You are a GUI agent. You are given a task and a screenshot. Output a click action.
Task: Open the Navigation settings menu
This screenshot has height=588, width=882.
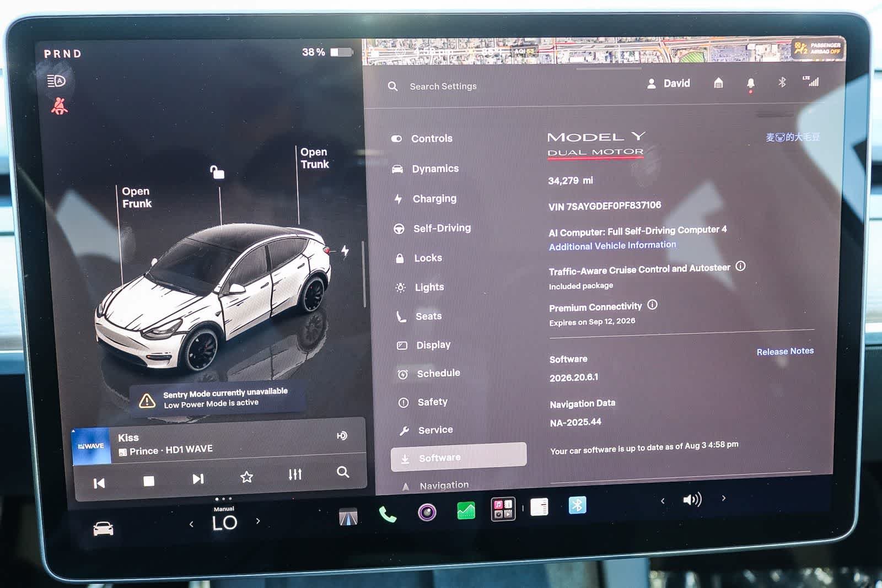(435, 485)
